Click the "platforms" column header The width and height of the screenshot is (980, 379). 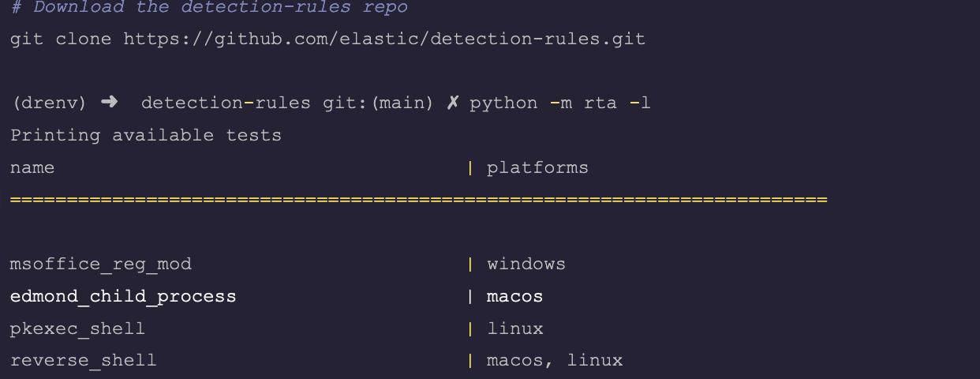tap(537, 167)
